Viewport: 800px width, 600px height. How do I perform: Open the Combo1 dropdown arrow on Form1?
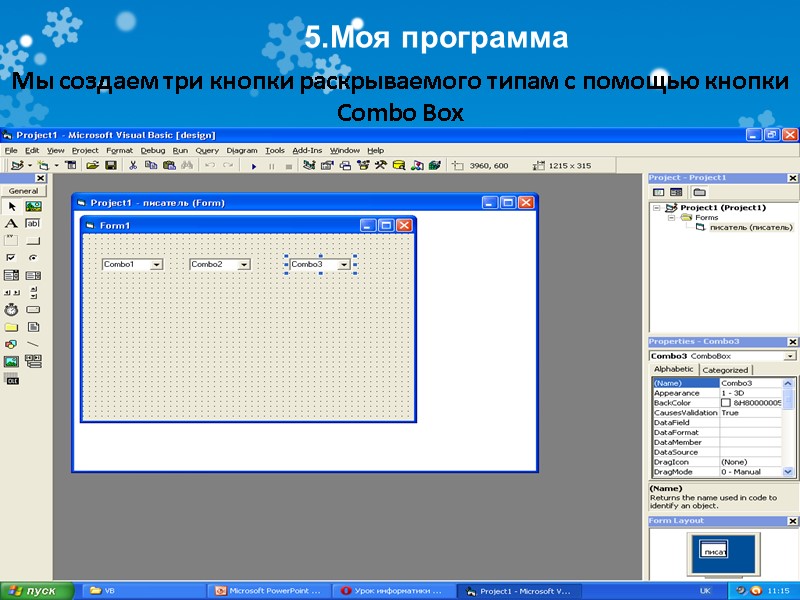click(x=157, y=265)
